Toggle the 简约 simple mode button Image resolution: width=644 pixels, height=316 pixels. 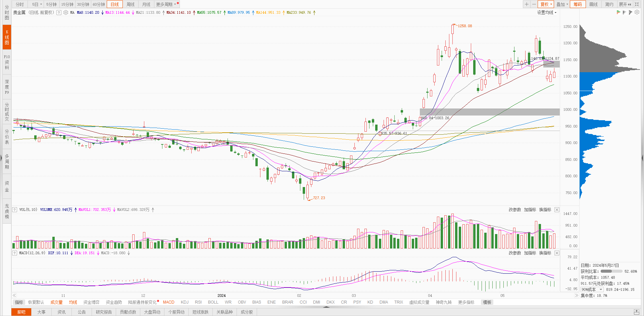pyautogui.click(x=609, y=4)
